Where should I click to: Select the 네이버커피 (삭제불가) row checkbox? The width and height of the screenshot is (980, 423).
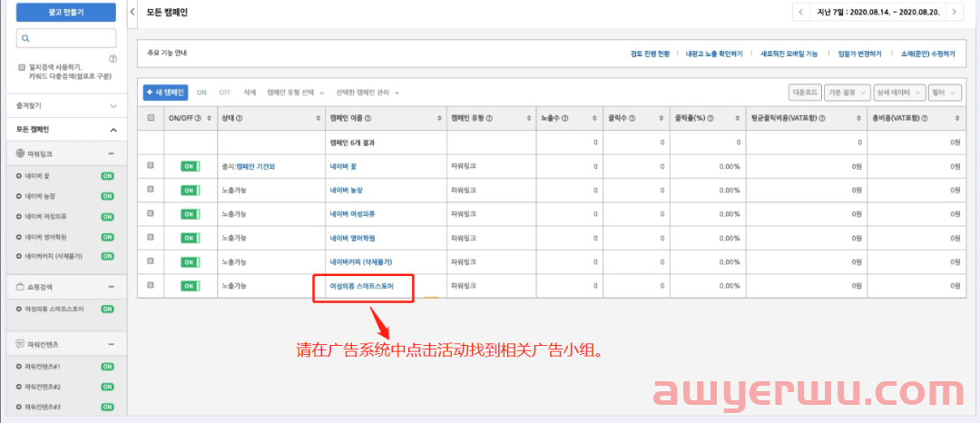151,261
